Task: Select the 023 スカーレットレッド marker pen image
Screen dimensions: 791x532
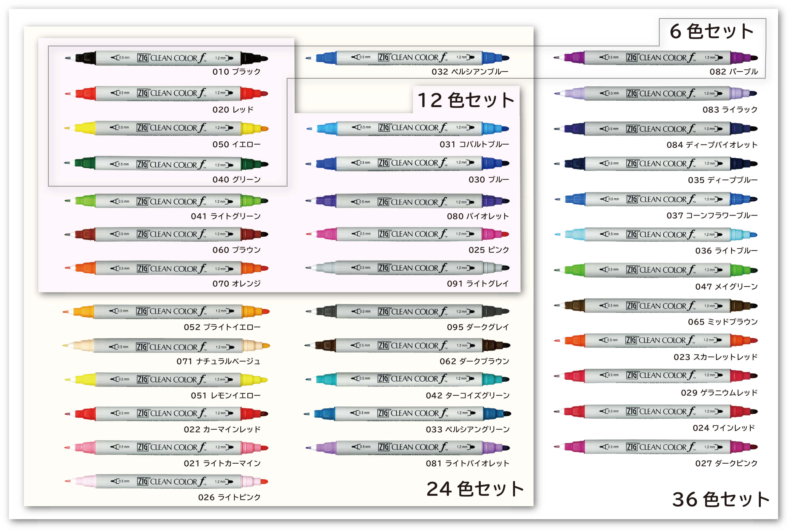Action: click(656, 340)
